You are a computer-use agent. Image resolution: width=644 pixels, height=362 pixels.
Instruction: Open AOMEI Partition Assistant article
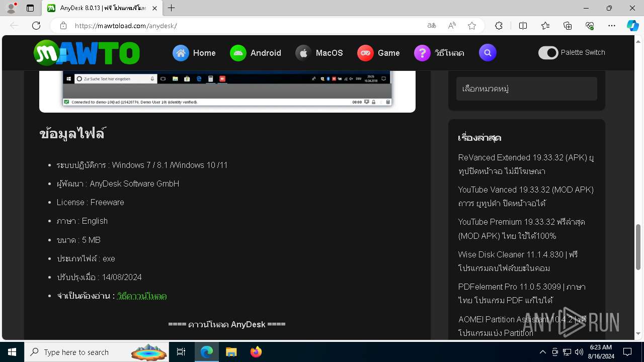(522, 326)
